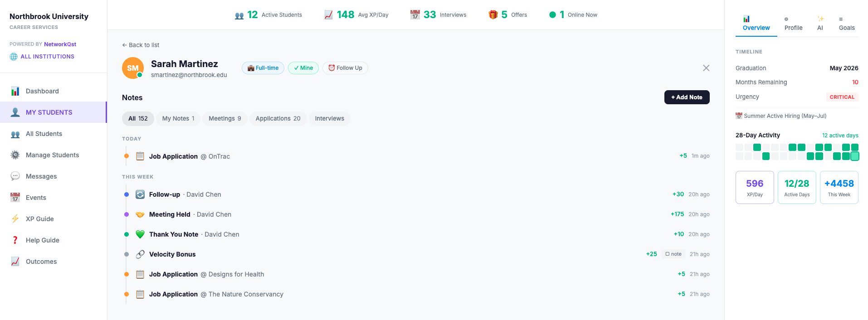Toggle the Mine checkmark tag

click(303, 68)
